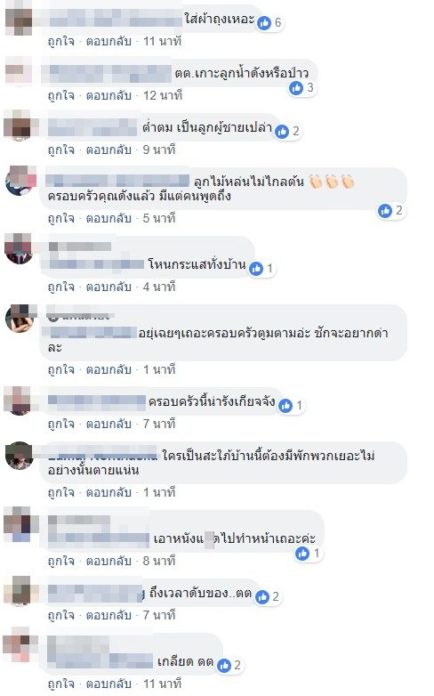Viewport: 434px width, 696px height.
Task: Click like reaction icon on ตต.เกาะลูกน้ำดังหรือป่าว comment
Action: click(296, 88)
